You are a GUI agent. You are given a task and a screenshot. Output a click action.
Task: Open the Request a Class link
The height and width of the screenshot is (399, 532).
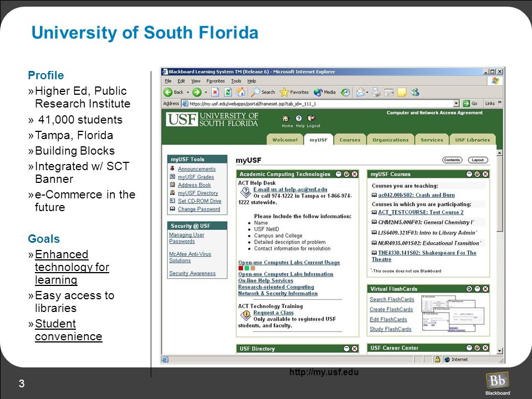(x=273, y=313)
